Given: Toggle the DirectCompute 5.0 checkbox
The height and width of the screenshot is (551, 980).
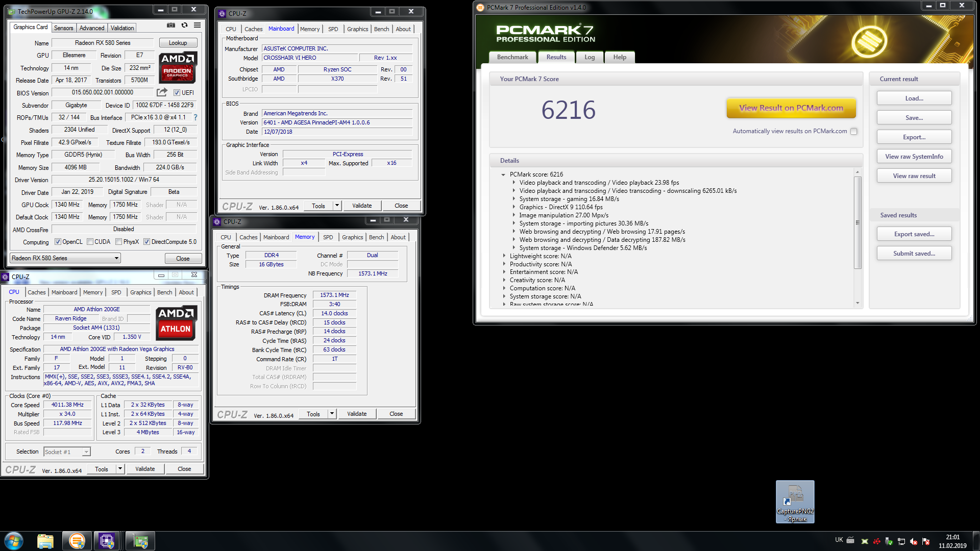Looking at the screenshot, I should tap(146, 242).
